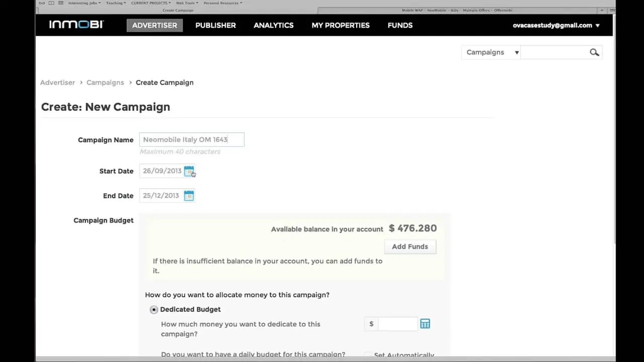
Task: Open the End Date calendar picker
Action: click(189, 196)
